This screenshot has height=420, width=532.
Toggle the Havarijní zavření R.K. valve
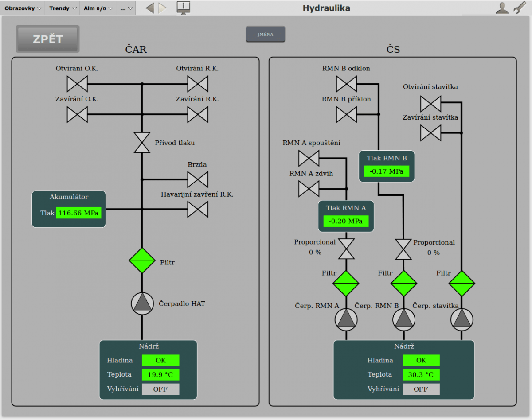(198, 209)
